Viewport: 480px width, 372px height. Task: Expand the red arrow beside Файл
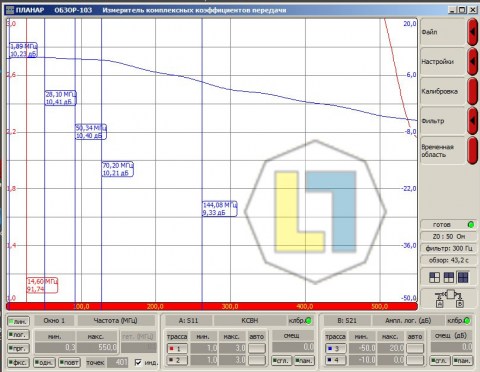(473, 32)
